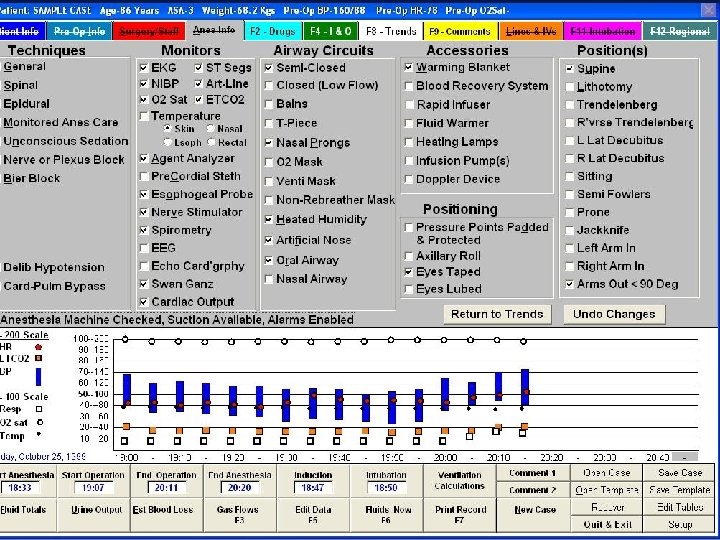Enable the O2 Mask checkbox
Viewport: 720px width, 540px height.
269,162
